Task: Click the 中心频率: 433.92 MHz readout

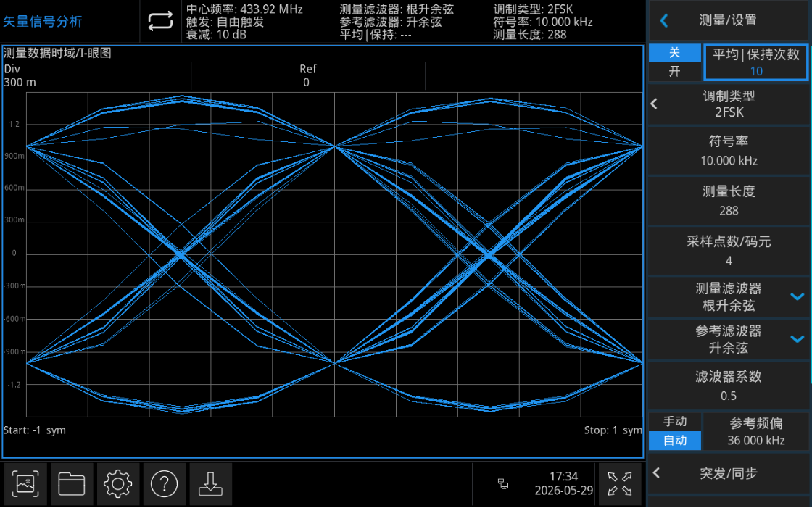Action: pos(244,9)
